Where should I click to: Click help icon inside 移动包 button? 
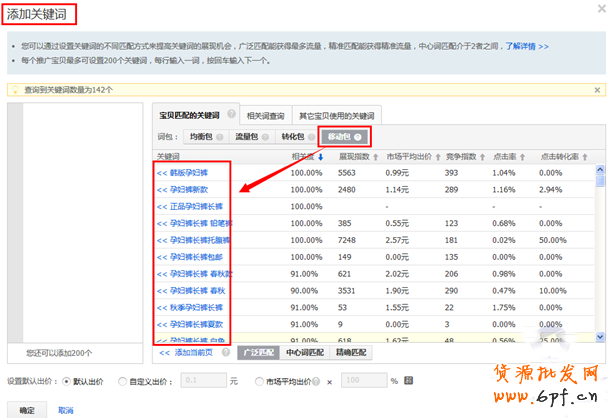(x=357, y=136)
